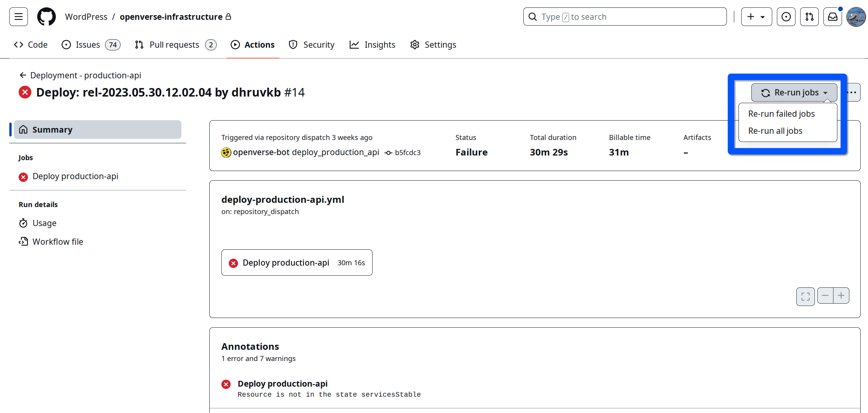The width and height of the screenshot is (868, 413).
Task: Open the Create new plus dropdown
Action: (756, 17)
